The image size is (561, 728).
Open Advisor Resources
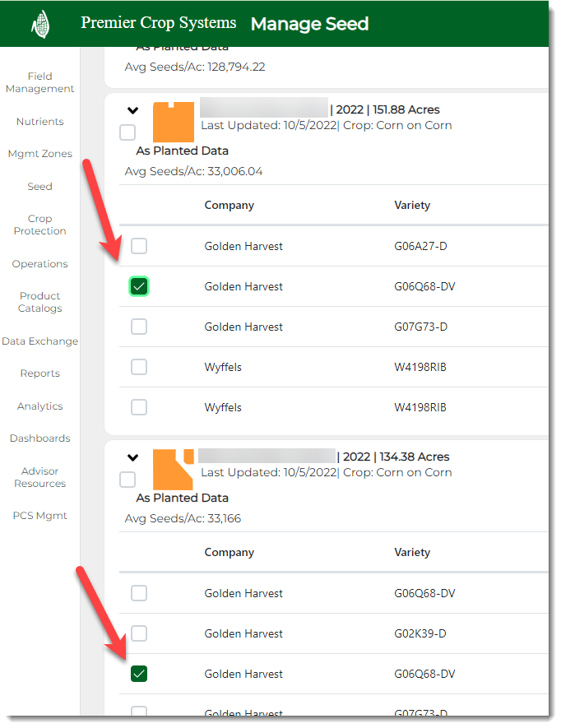pyautogui.click(x=40, y=477)
